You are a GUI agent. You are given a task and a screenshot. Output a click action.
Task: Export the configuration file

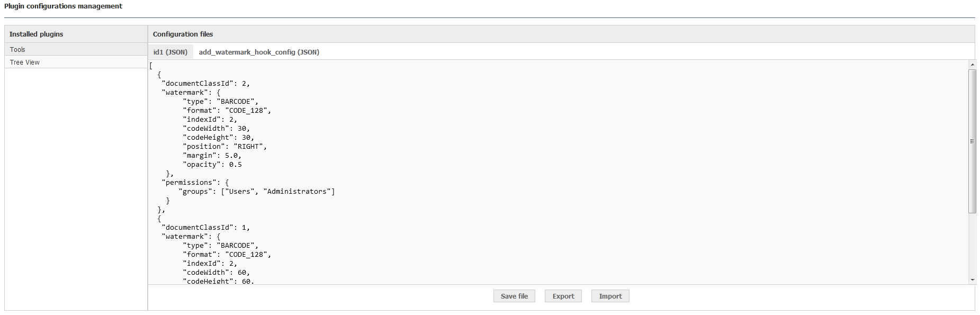coord(563,296)
